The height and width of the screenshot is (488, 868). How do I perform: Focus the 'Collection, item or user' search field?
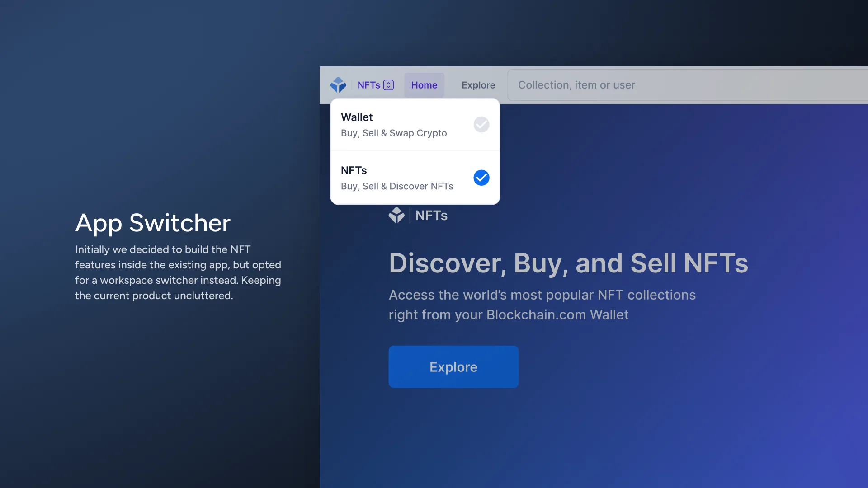click(688, 85)
